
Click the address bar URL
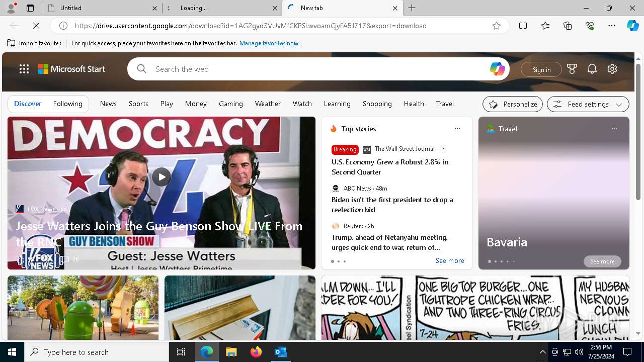tap(251, 26)
